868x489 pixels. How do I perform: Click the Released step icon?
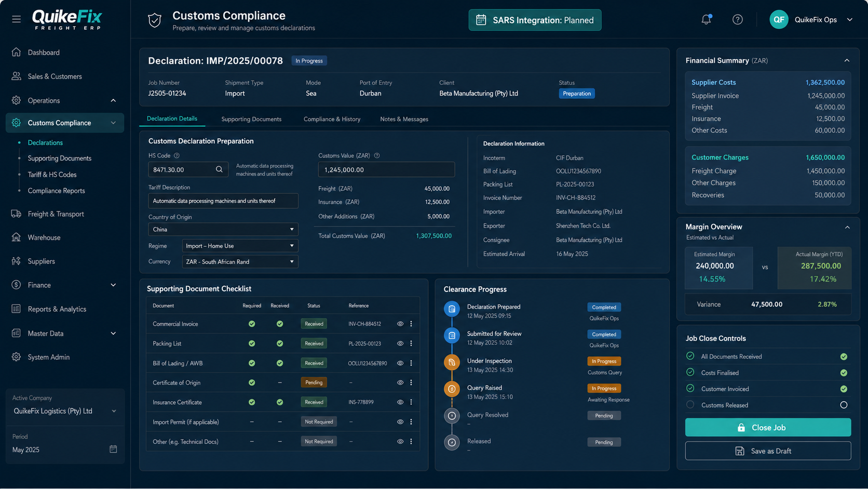coord(452,442)
